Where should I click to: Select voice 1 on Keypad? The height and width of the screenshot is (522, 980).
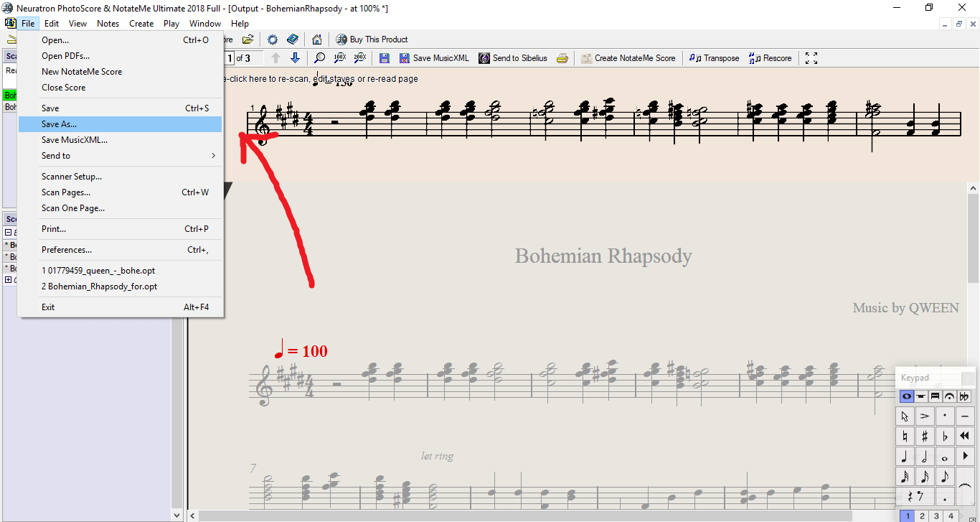pos(908,516)
